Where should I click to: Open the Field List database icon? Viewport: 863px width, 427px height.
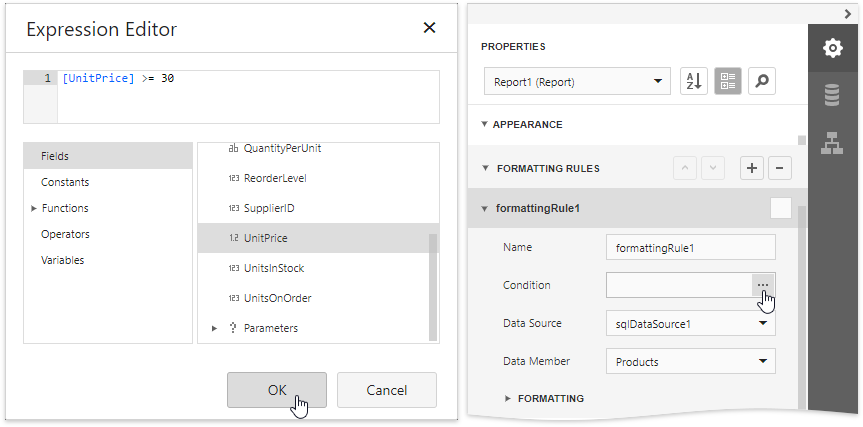coord(832,96)
